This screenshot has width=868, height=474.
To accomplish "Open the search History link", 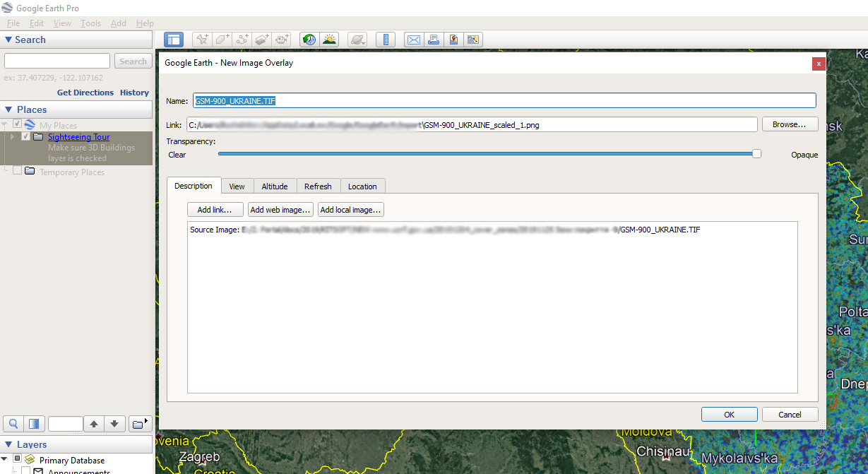I will point(134,93).
